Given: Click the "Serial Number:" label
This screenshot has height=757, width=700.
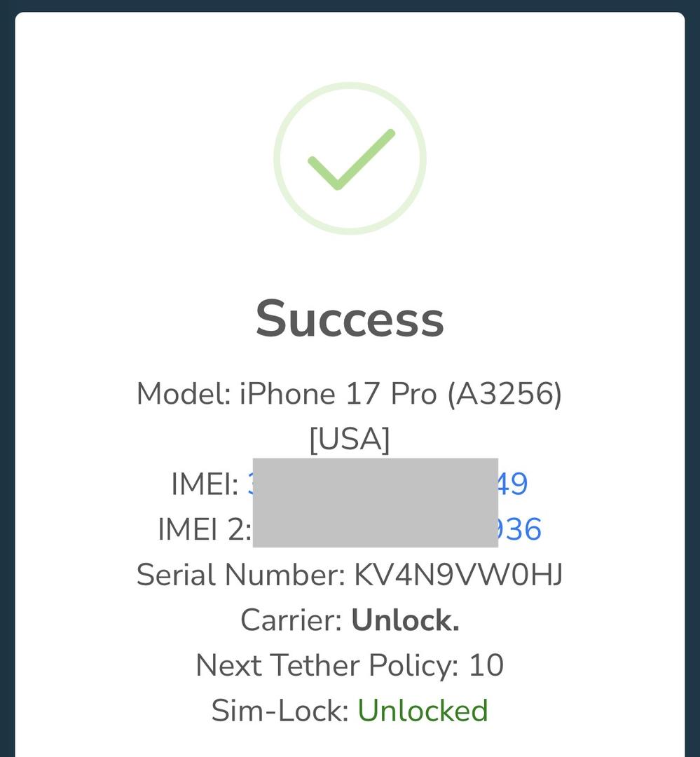Looking at the screenshot, I should click(240, 575).
